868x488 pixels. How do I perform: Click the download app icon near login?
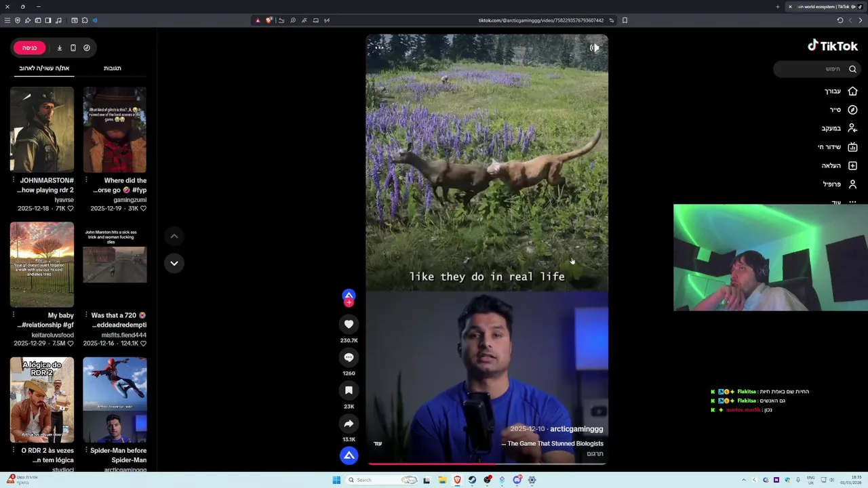pyautogui.click(x=59, y=47)
